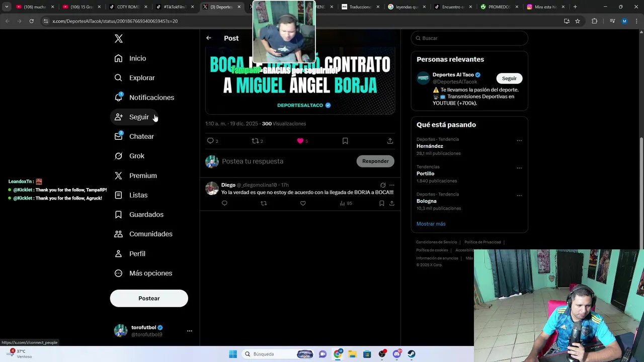Click the X logo in sidebar
Viewport: 644px width, 362px height.
pos(119,39)
